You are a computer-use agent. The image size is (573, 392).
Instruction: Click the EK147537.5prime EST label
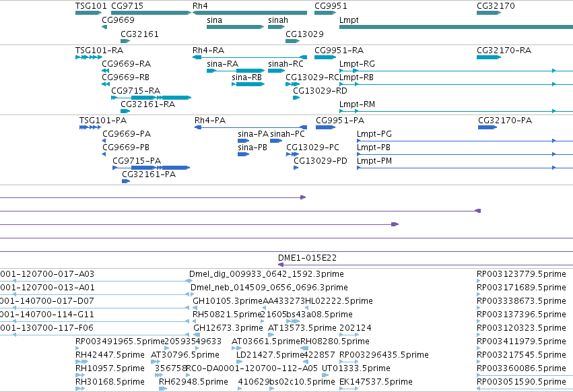(x=376, y=382)
